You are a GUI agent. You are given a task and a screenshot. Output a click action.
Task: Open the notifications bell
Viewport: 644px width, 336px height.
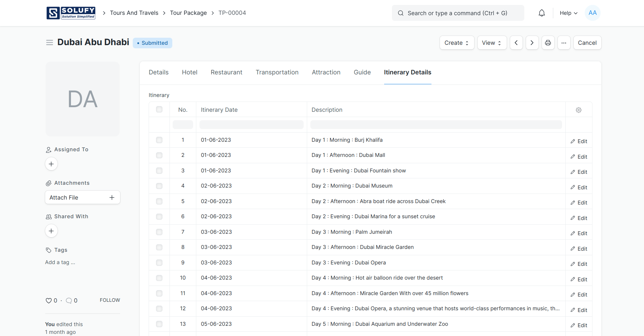tap(542, 13)
